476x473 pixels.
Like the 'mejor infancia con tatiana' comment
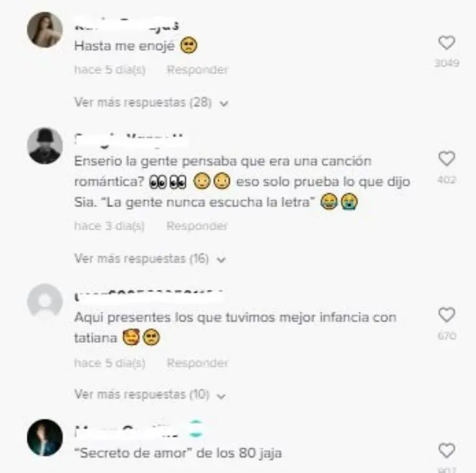[446, 314]
